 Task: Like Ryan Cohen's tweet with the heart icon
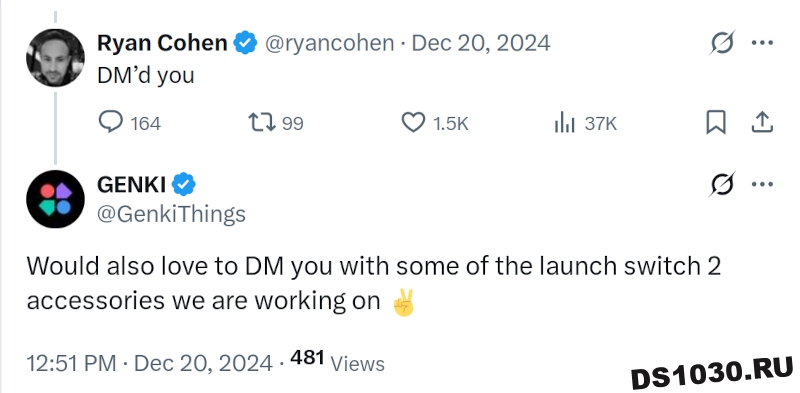(435, 123)
